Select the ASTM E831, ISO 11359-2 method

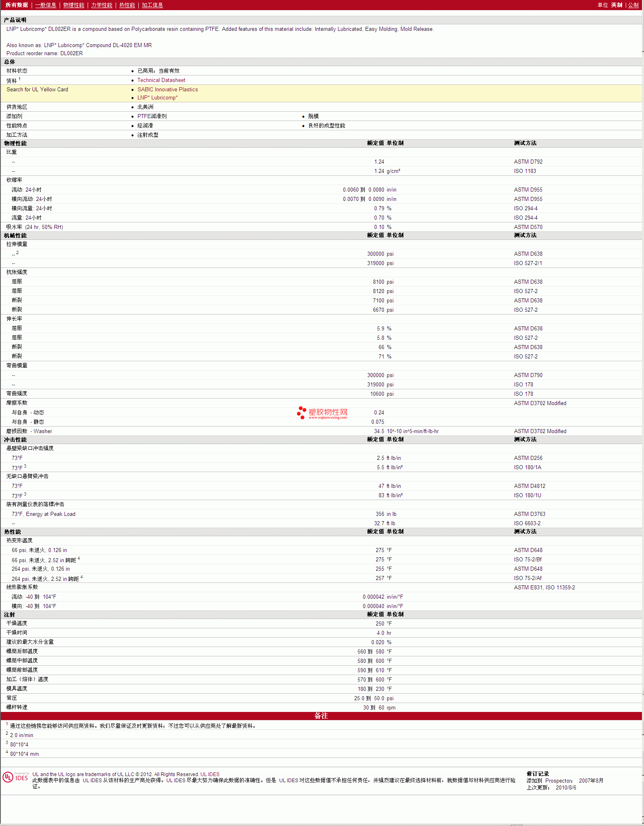544,587
